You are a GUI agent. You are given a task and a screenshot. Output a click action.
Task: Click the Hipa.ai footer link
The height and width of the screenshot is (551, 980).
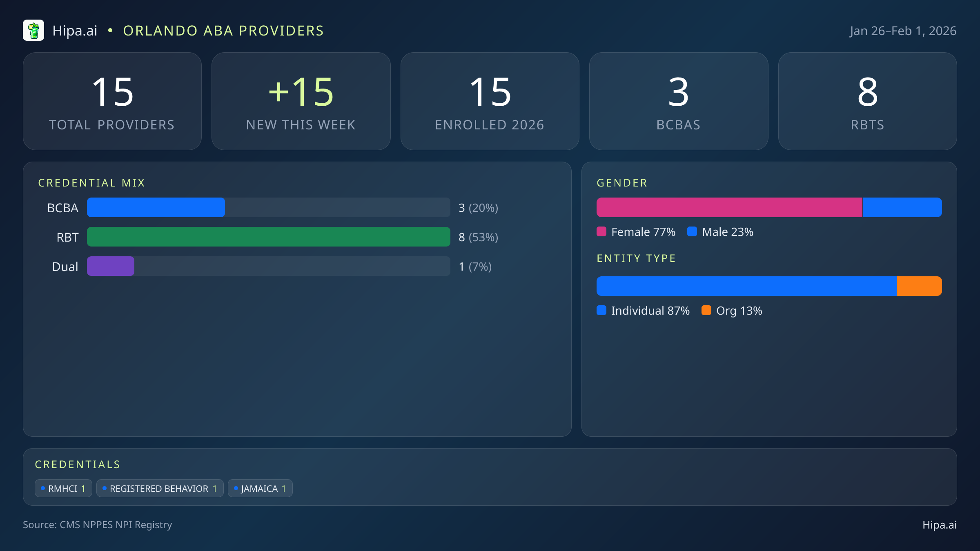coord(939,525)
